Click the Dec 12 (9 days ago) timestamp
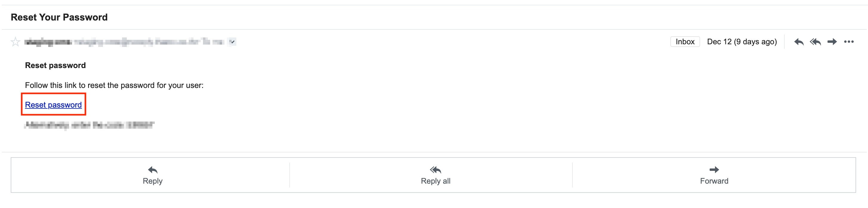868x208 pixels. pyautogui.click(x=742, y=42)
